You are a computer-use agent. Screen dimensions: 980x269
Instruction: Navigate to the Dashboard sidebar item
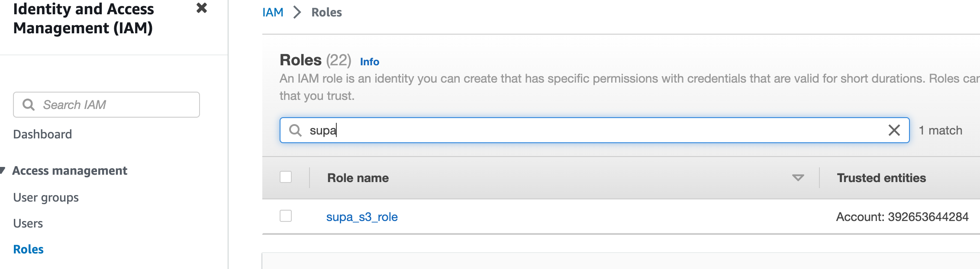point(42,134)
